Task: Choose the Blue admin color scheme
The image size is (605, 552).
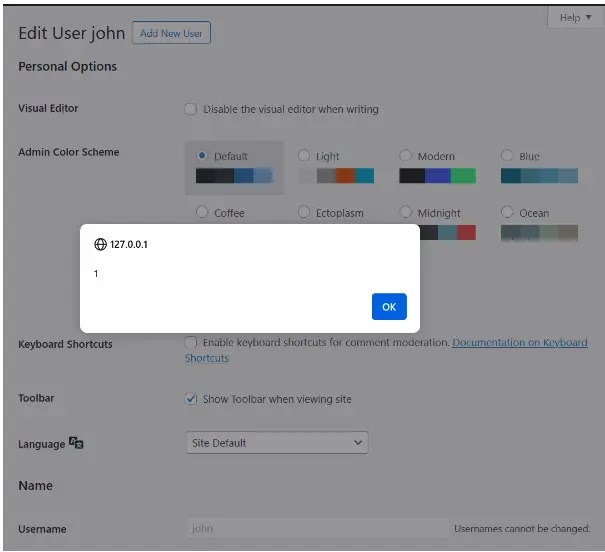Action: tap(507, 155)
